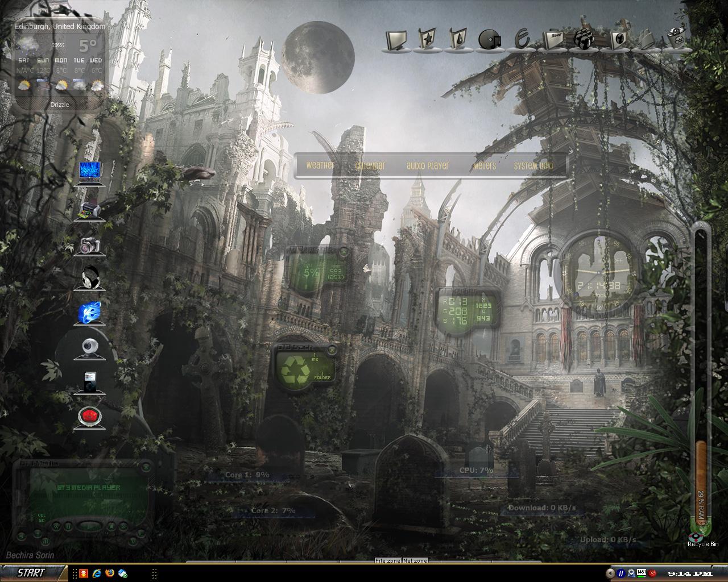Click the red button desktop icon

point(90,418)
